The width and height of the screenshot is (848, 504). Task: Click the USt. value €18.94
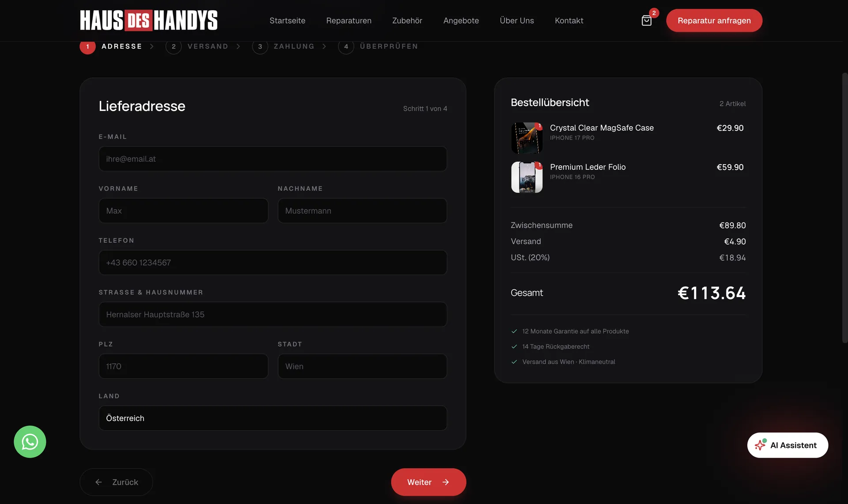click(732, 257)
